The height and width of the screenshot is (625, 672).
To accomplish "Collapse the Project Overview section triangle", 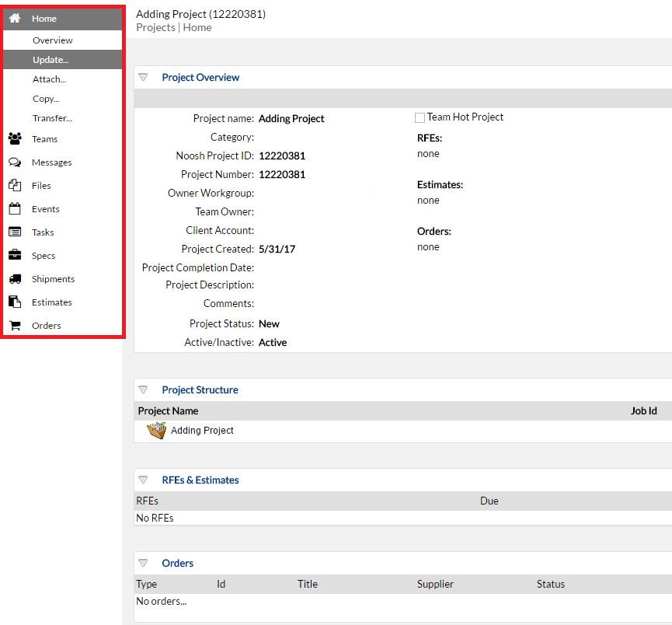I will click(x=143, y=77).
